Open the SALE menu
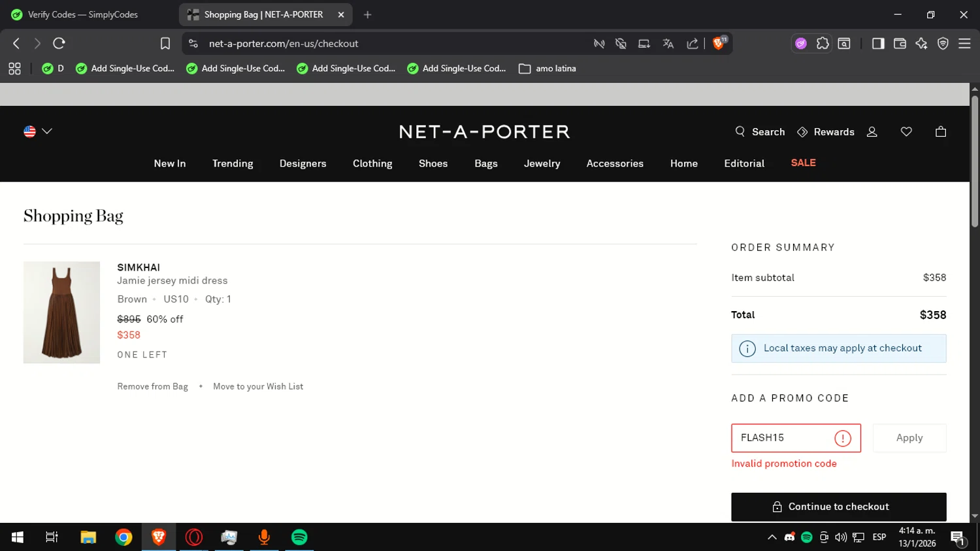Screen dimensions: 980x551 click(804, 163)
